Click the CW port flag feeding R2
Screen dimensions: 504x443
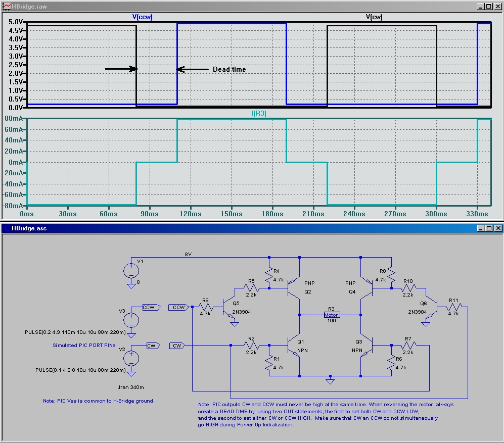click(x=176, y=346)
